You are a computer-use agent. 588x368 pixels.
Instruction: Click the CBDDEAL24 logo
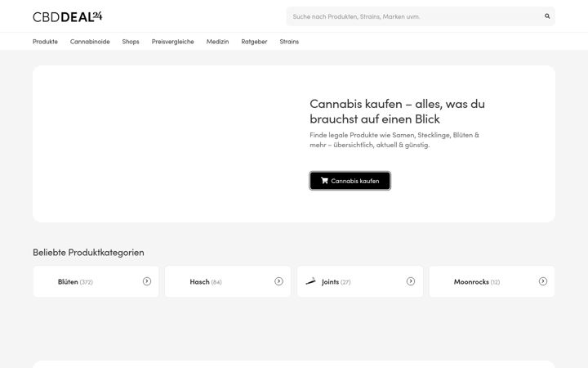[x=68, y=16]
